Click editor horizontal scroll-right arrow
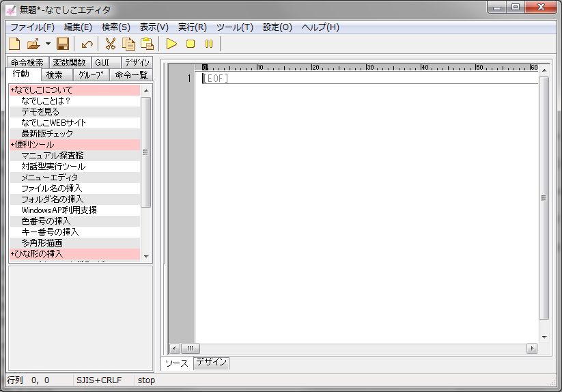This screenshot has height=392, width=562. pos(532,348)
